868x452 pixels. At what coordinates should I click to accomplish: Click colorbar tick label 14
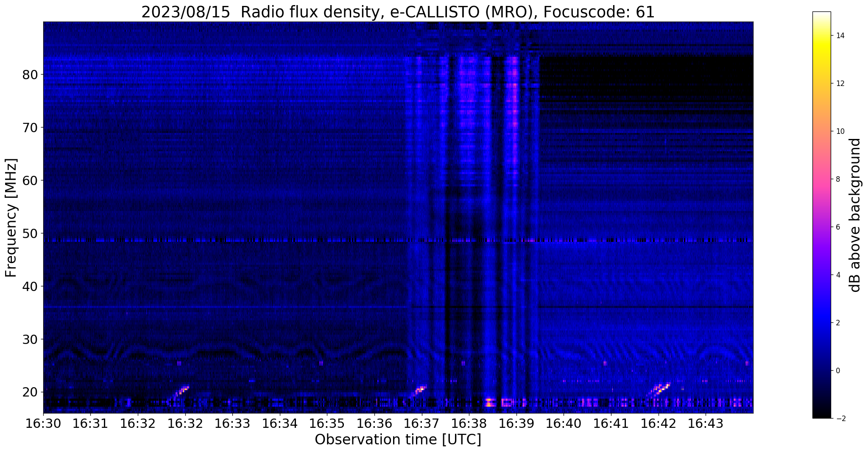pyautogui.click(x=840, y=36)
